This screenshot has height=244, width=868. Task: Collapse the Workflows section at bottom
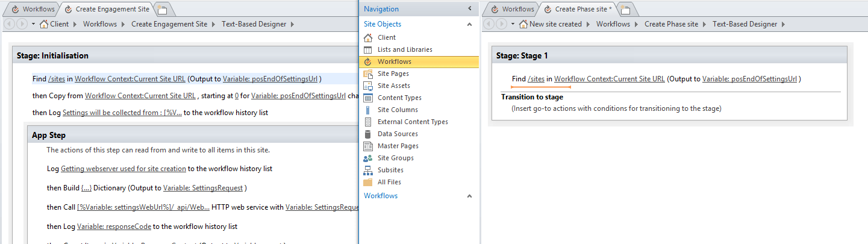pos(470,196)
